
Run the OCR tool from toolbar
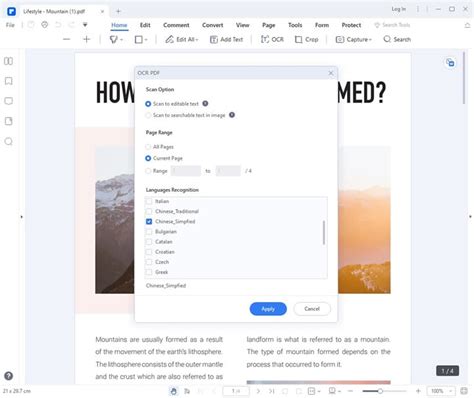point(272,39)
